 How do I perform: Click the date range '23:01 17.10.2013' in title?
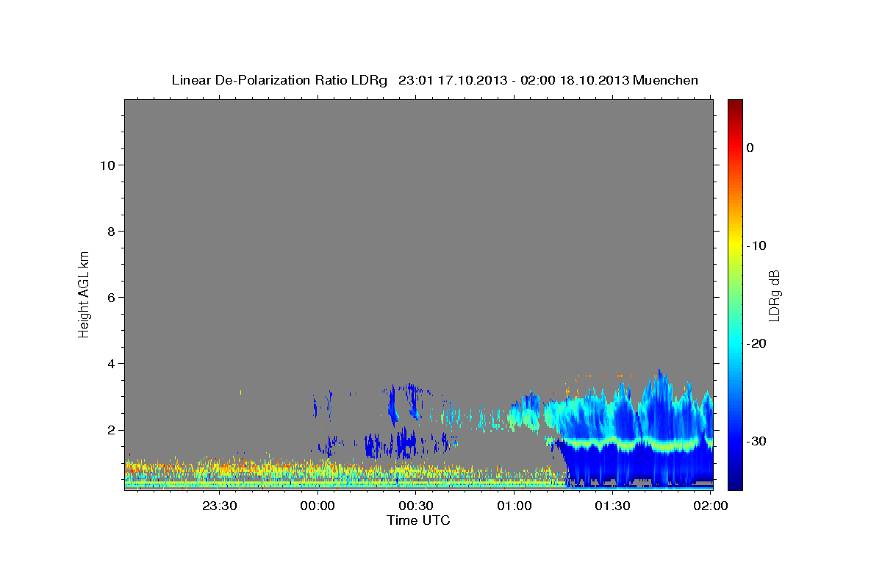453,80
